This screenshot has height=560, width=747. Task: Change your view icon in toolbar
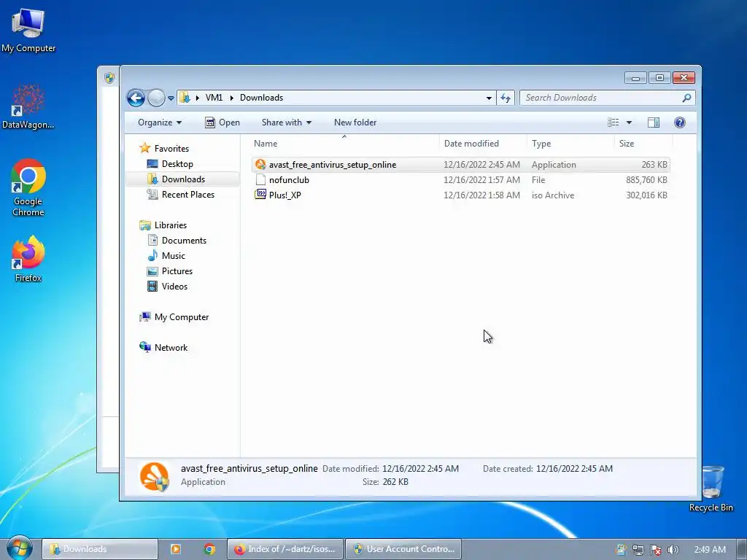tap(613, 122)
